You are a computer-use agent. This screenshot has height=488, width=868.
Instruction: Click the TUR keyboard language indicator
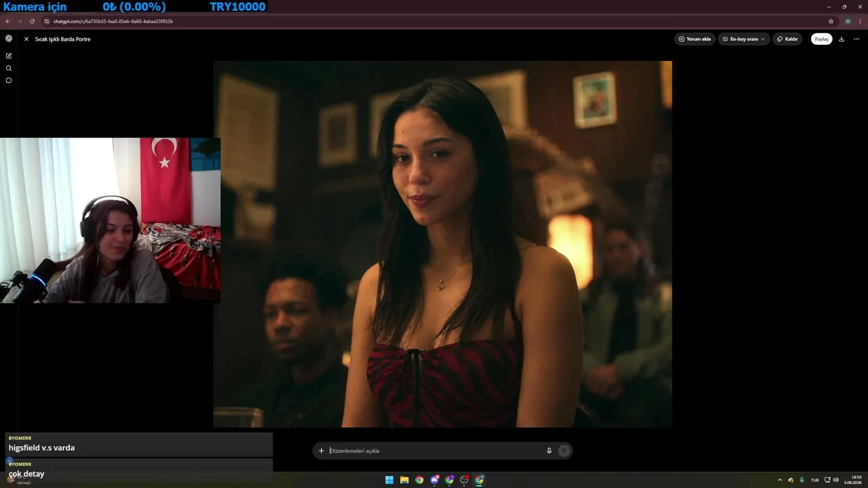coord(815,480)
